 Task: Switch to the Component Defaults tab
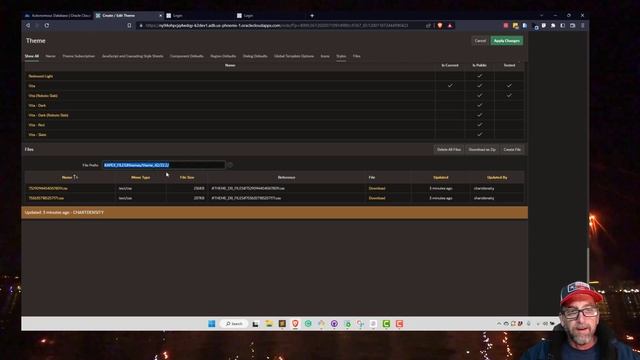point(187,56)
